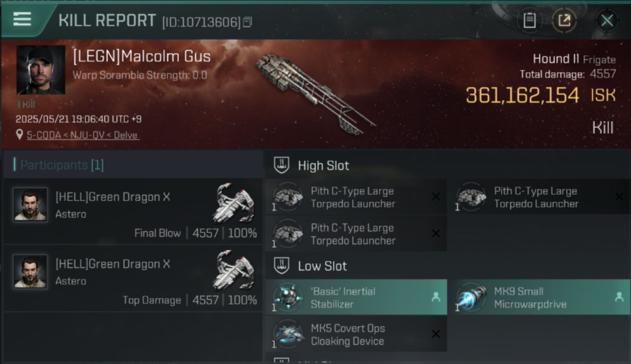Open the clipboard notes icon

[x=529, y=20]
